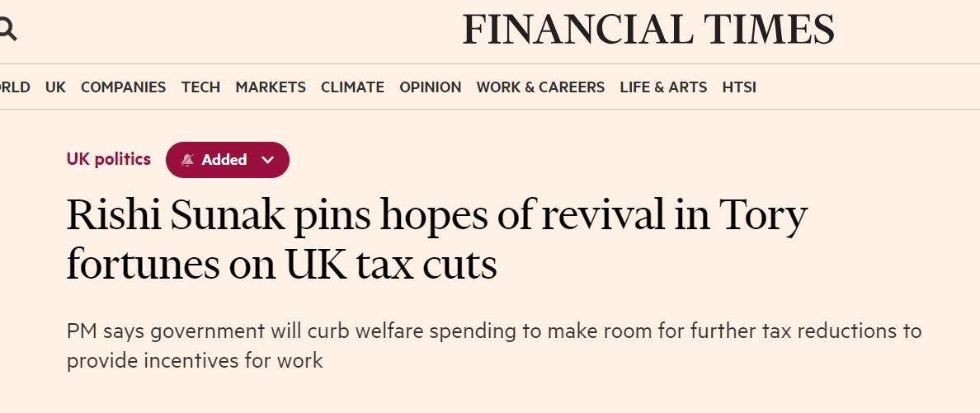Screen dimensions: 980x413
Task: Open the Companies section
Action: 123,87
